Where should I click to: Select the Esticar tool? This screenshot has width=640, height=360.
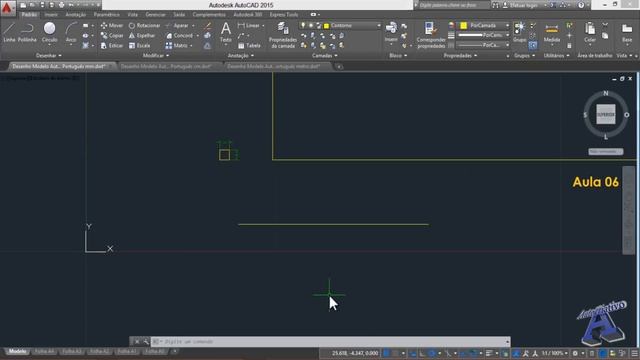click(112, 46)
